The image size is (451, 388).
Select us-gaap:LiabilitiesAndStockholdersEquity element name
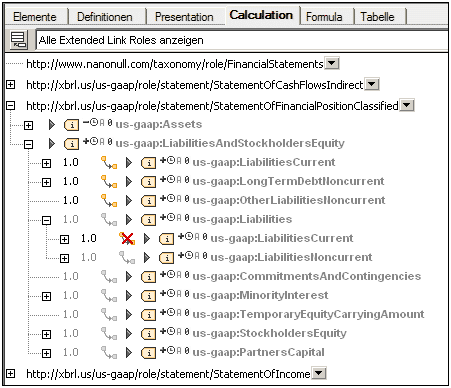[230, 144]
